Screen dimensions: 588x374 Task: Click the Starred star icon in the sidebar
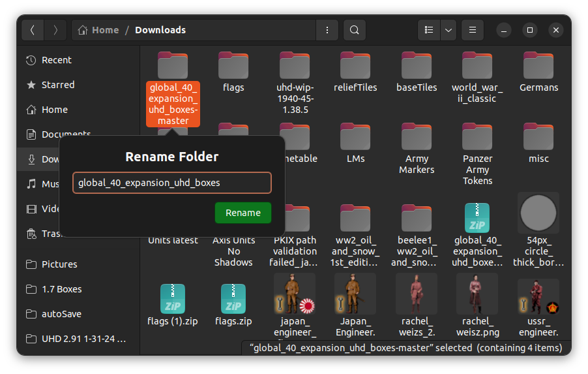pyautogui.click(x=31, y=85)
